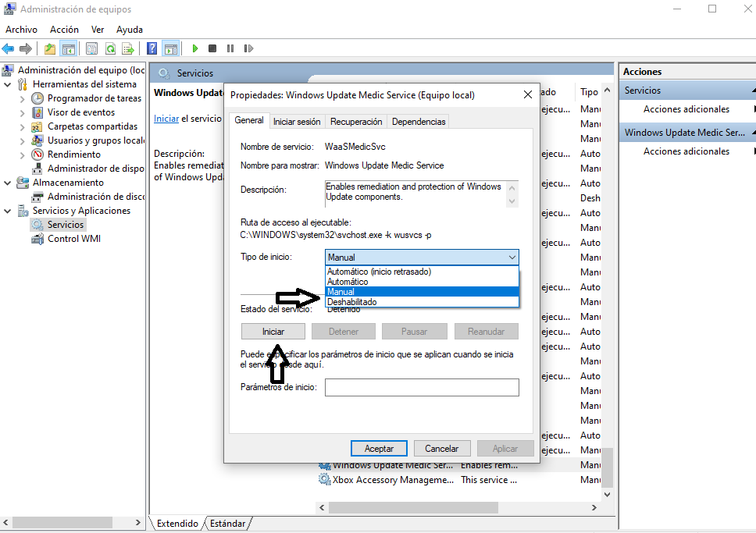The width and height of the screenshot is (756, 533).
Task: Expand the Rendimiento node
Action: [x=22, y=155]
